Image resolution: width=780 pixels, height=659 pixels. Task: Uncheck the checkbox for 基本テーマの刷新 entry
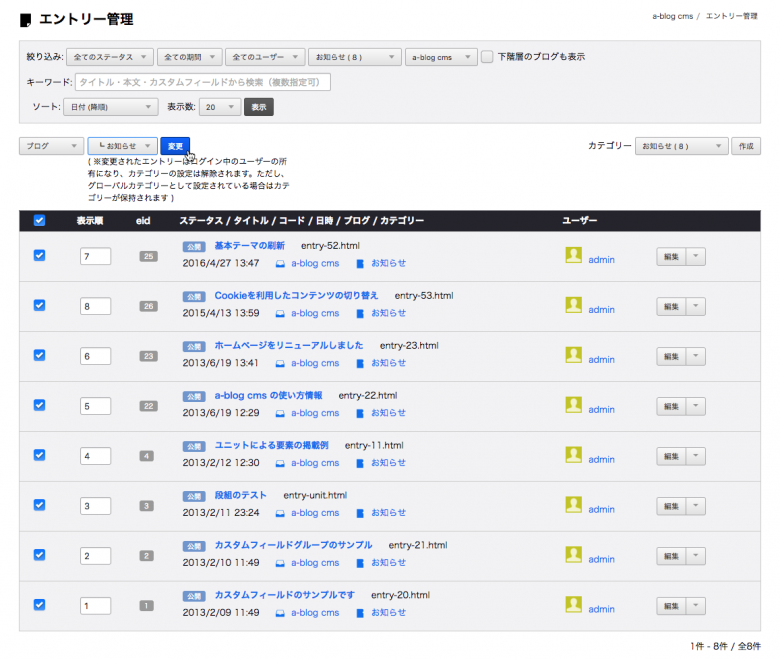[x=40, y=256]
